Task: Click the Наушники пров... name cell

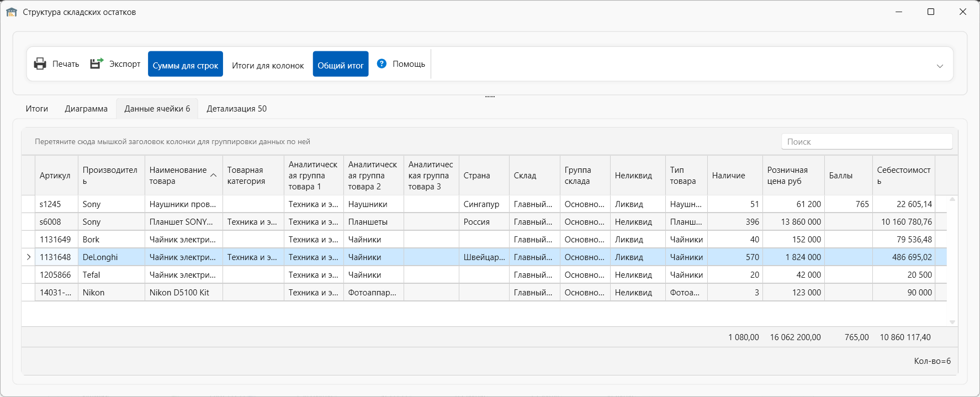Action: coord(184,204)
